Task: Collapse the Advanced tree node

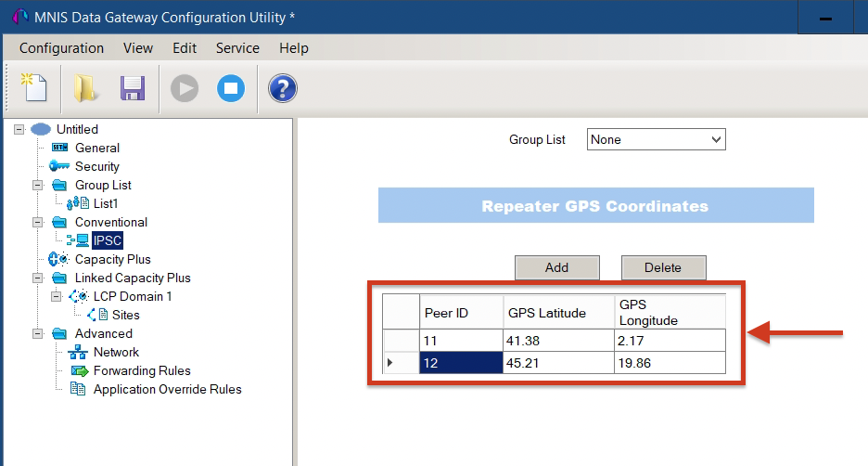Action: coord(38,333)
